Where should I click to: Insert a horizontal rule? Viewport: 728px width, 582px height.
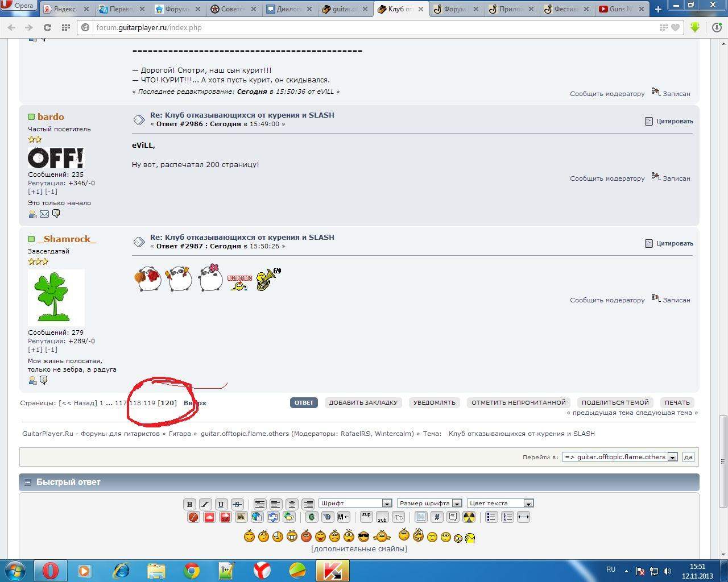pyautogui.click(x=523, y=517)
